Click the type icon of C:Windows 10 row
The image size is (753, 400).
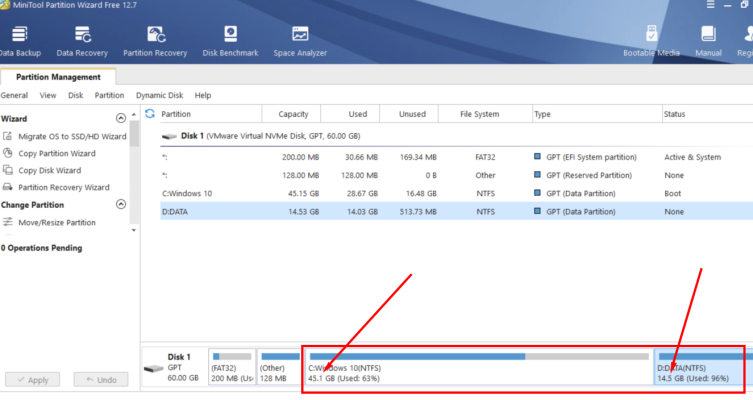[537, 193]
